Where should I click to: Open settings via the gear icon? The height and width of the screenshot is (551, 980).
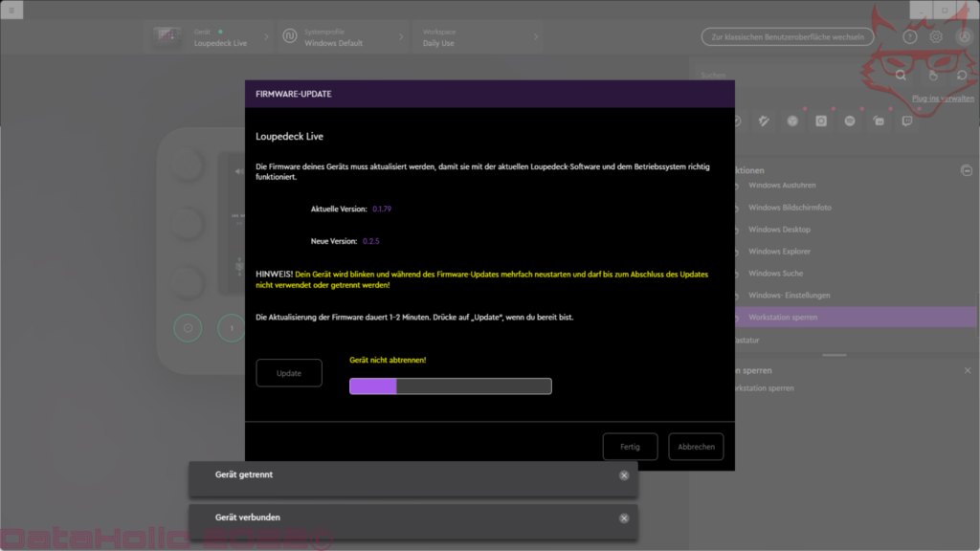(936, 37)
